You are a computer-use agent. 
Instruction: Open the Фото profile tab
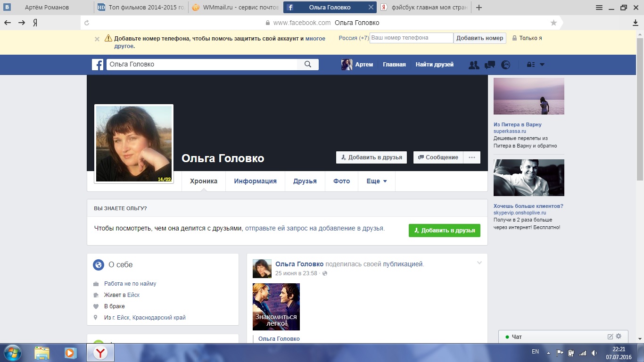pos(342,181)
